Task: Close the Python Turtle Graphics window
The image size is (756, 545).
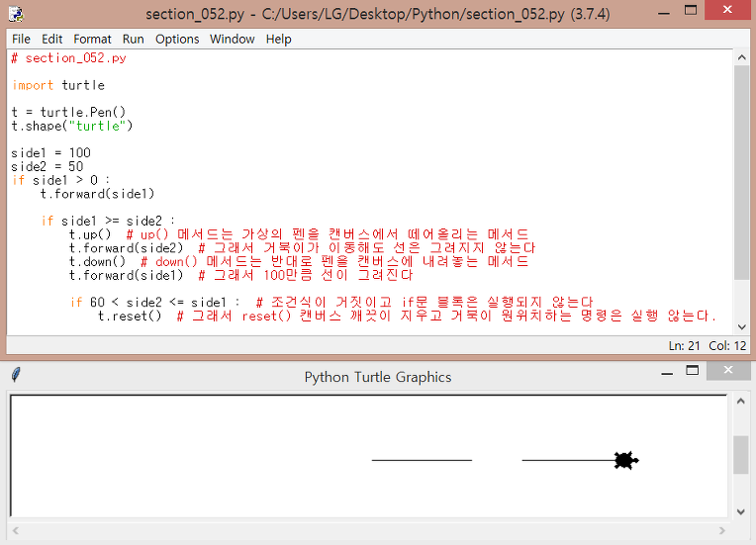Action: pyautogui.click(x=728, y=370)
